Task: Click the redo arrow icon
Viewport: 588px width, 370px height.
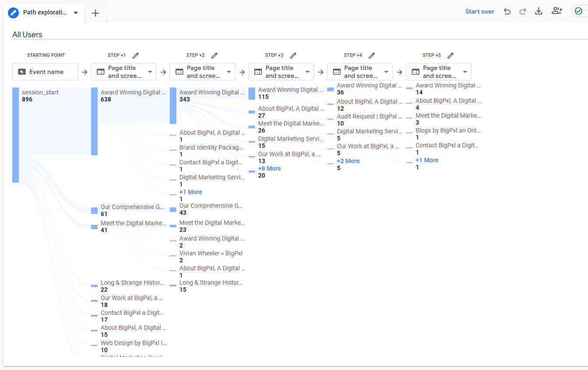Action: coord(522,11)
